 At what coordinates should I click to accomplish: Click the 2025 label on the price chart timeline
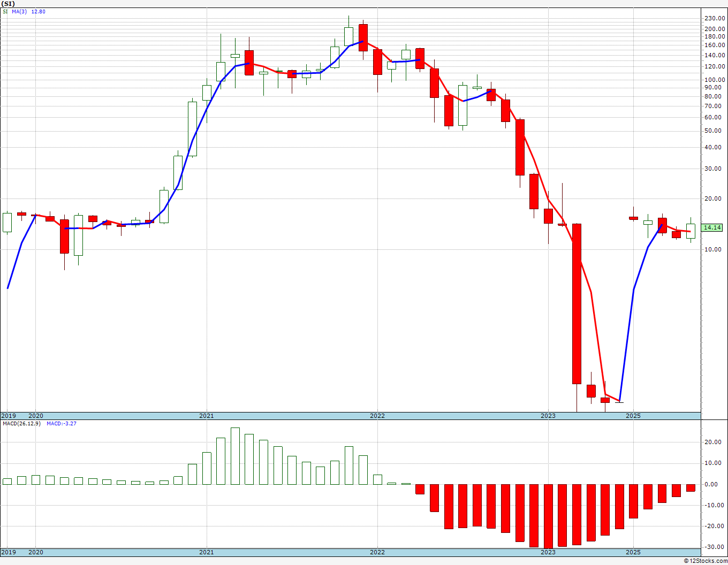click(633, 416)
